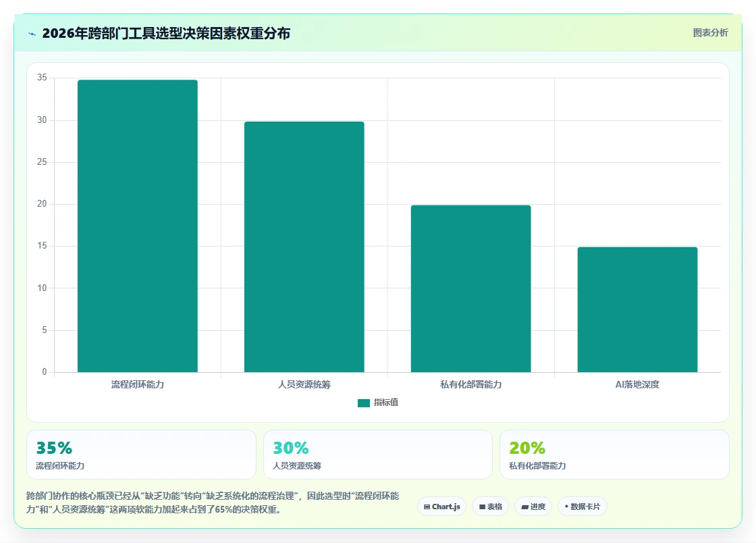Pick the AI落地深度 bar in the chart
This screenshot has width=756, height=543.
point(637,309)
